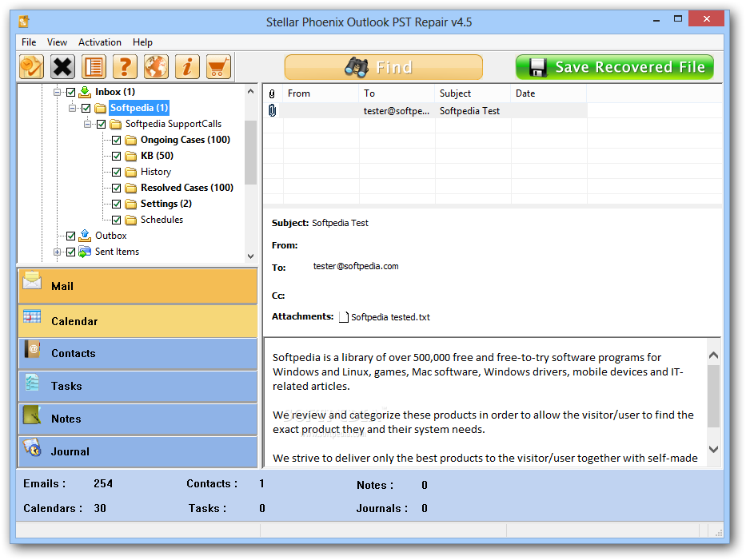Expand the Sent Items node
Image resolution: width=746 pixels, height=560 pixels.
click(57, 252)
